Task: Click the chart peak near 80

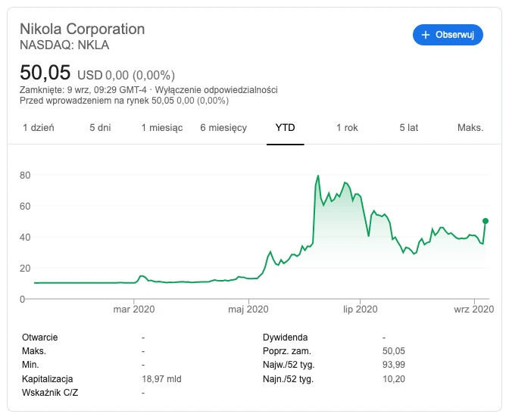Action: [318, 176]
